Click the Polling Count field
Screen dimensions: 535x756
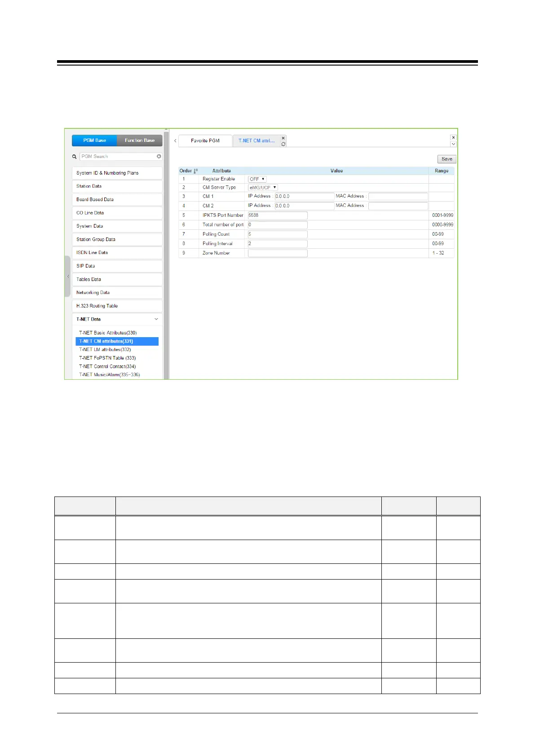[278, 234]
